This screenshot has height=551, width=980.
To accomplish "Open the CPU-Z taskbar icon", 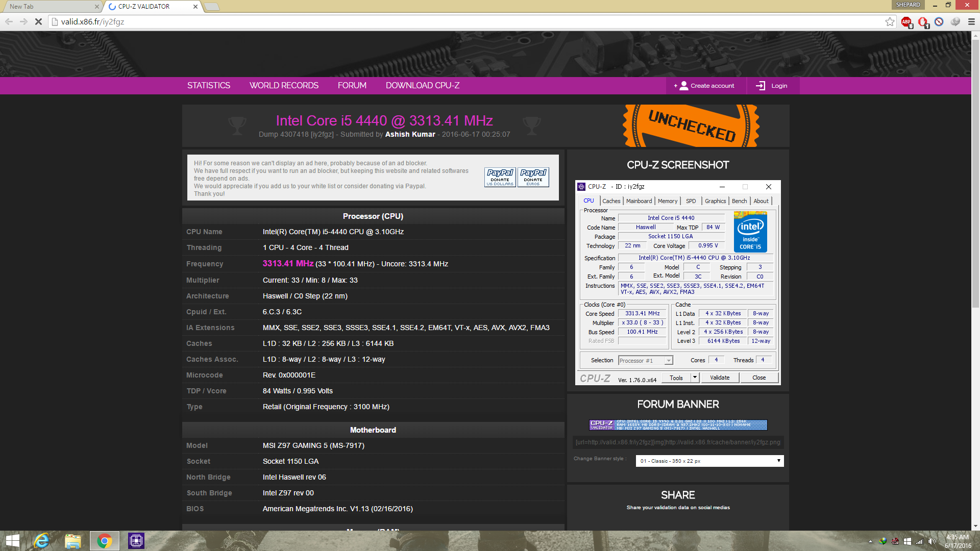I will pos(136,541).
